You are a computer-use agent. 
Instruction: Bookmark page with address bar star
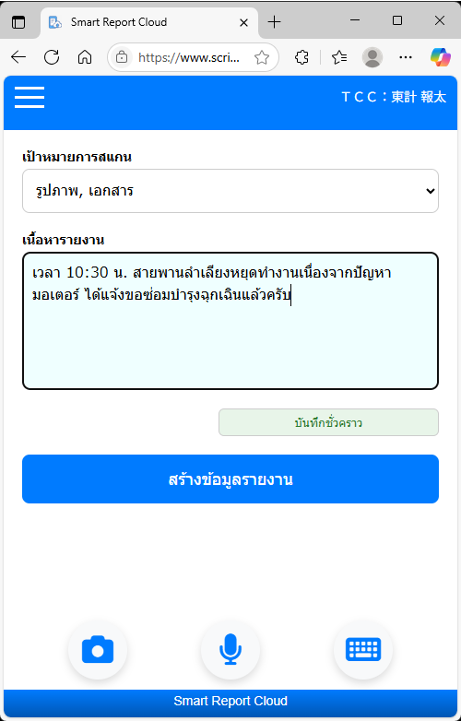(262, 57)
